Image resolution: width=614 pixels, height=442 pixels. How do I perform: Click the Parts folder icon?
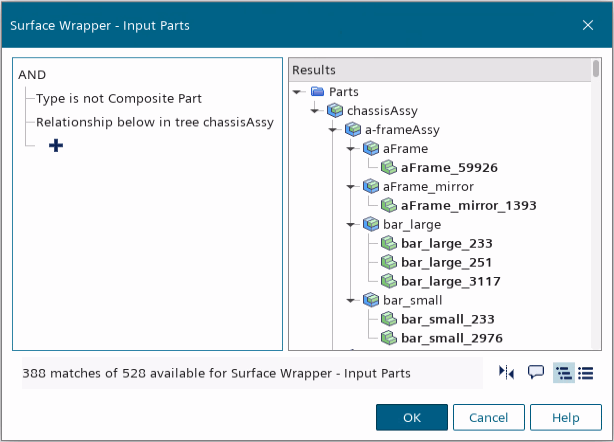pos(317,92)
